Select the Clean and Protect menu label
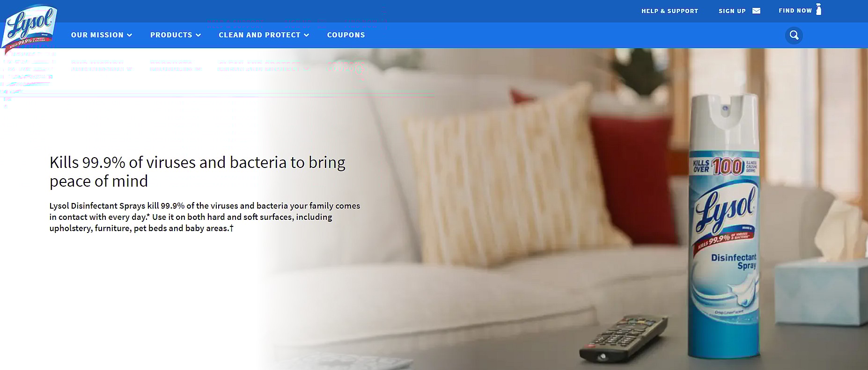Screen dimensions: 868x370 (259, 35)
